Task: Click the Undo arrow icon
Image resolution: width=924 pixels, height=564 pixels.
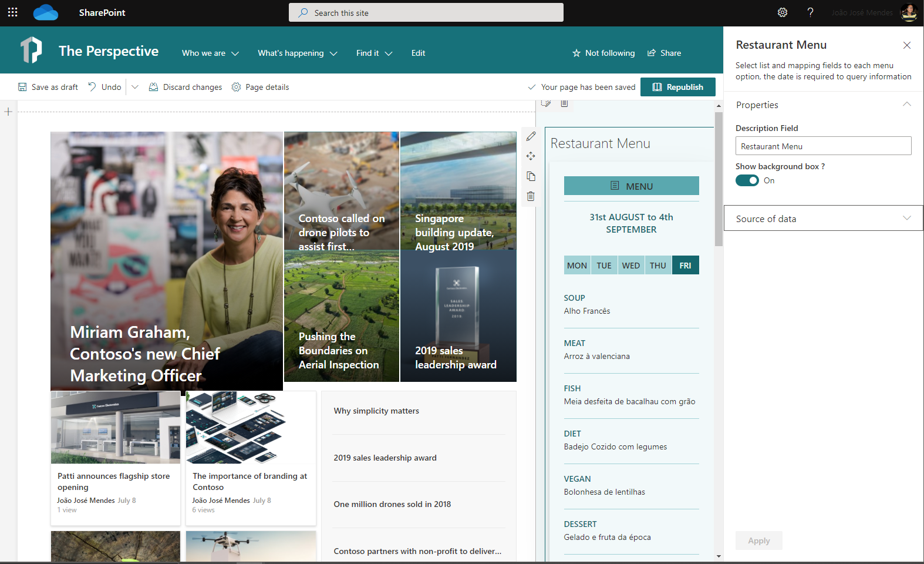Action: coord(92,87)
